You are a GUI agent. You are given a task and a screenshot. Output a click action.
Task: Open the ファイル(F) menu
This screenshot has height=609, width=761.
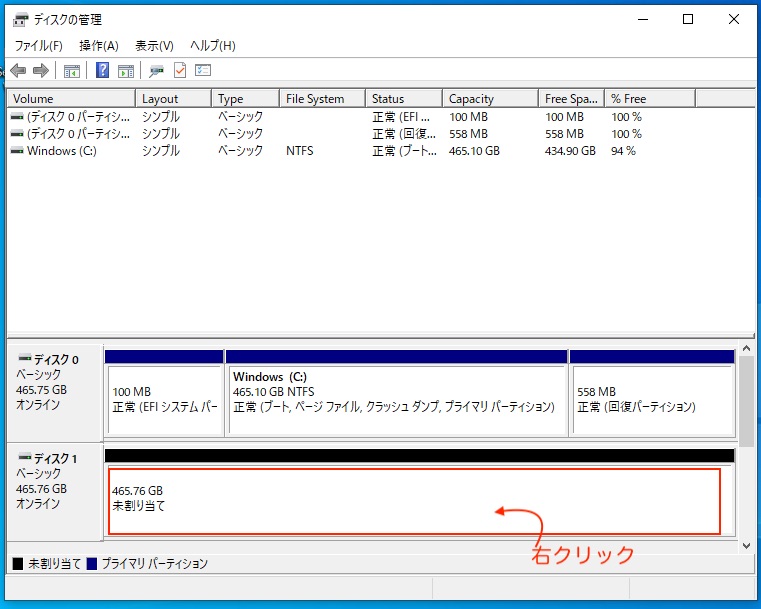coord(39,46)
